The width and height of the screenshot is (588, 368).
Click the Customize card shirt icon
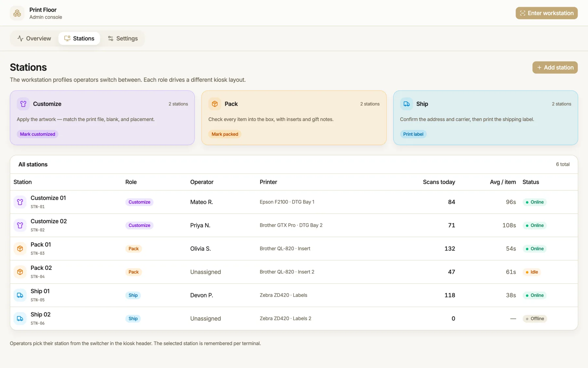23,104
